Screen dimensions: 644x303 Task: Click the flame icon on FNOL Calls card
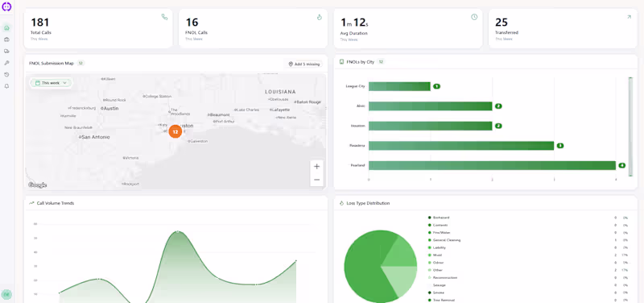point(320,17)
